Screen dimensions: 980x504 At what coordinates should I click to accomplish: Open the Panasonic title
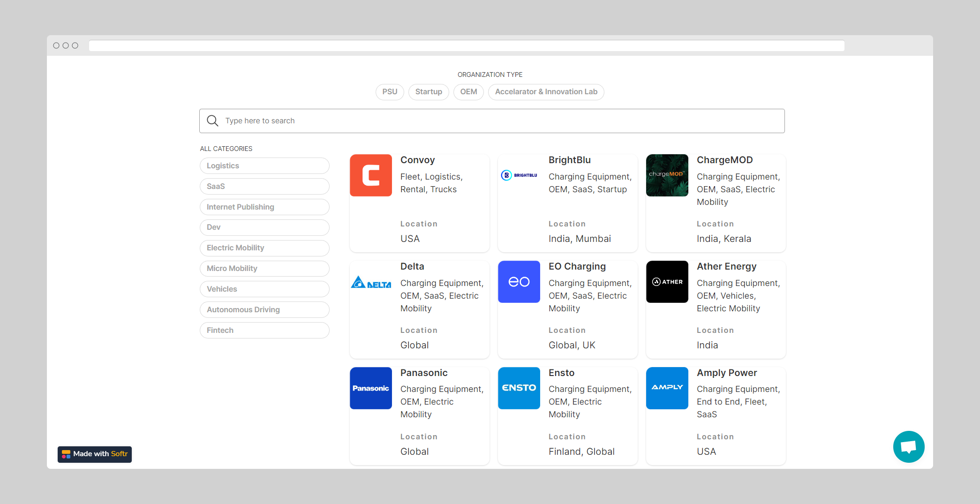pyautogui.click(x=424, y=373)
